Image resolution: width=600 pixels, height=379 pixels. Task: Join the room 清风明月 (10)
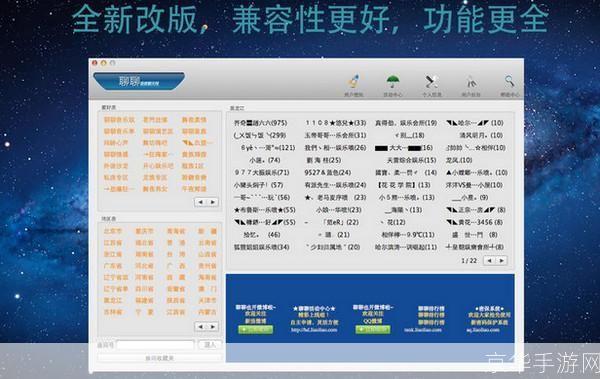coord(481,135)
